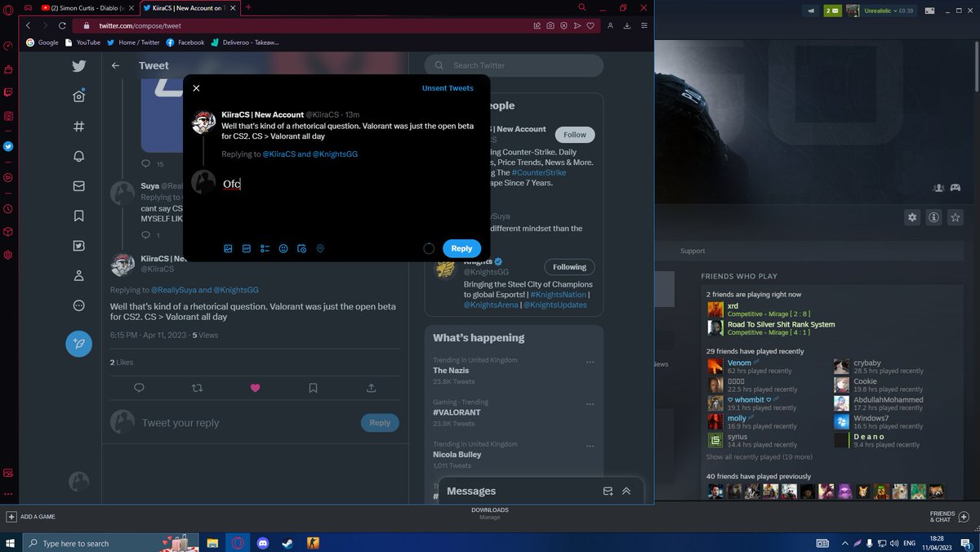Open the #CounterStrike hashtag link

pyautogui.click(x=539, y=172)
